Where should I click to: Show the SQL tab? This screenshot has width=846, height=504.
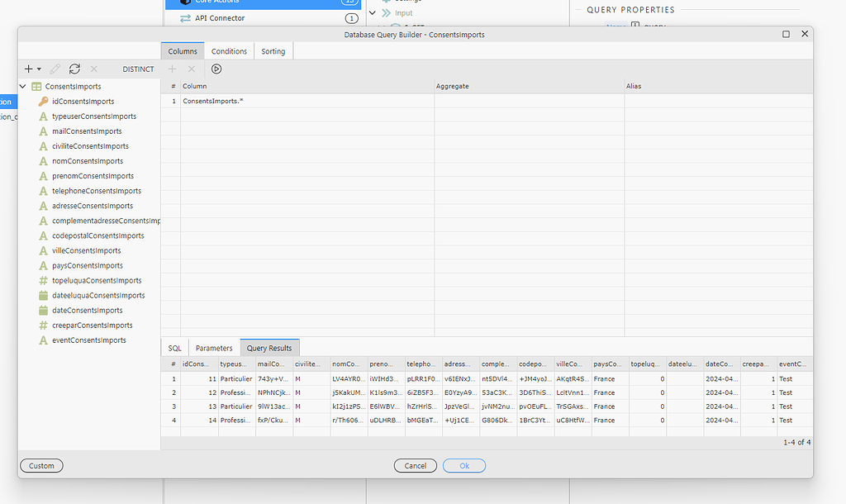click(174, 349)
